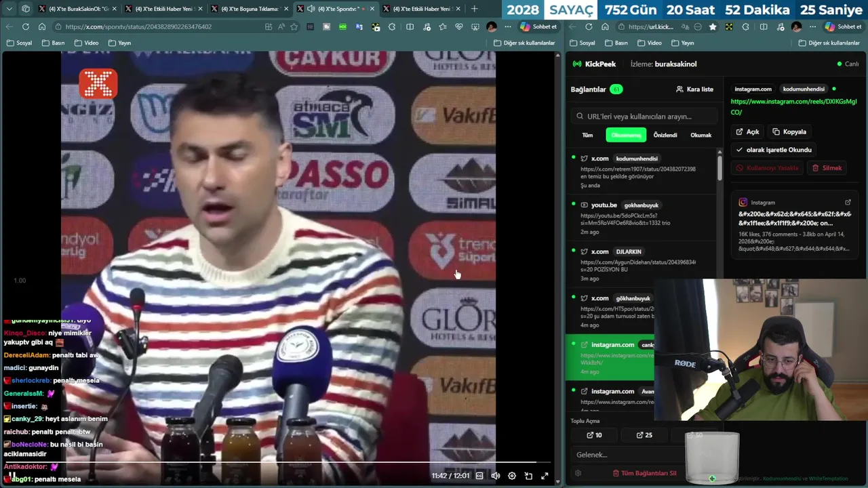Image resolution: width=868 pixels, height=488 pixels.
Task: Click the kodumunhendisi user tag in detail panel
Action: 804,89
